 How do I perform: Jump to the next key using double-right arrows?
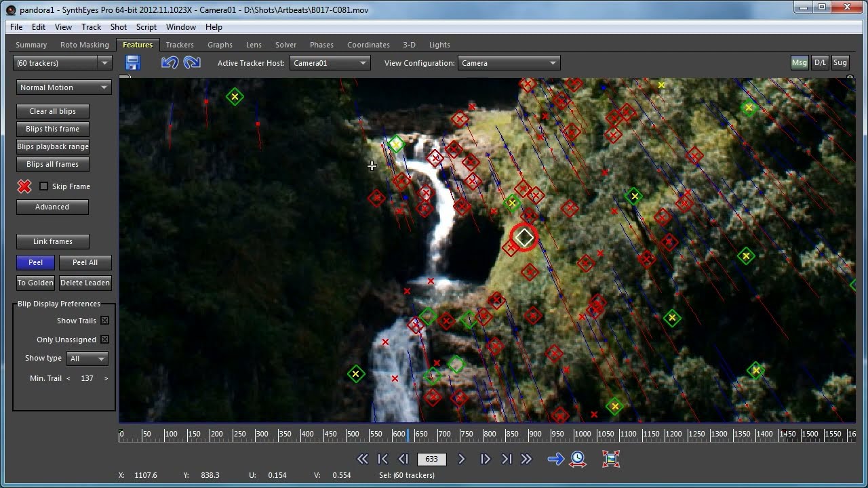click(x=526, y=459)
